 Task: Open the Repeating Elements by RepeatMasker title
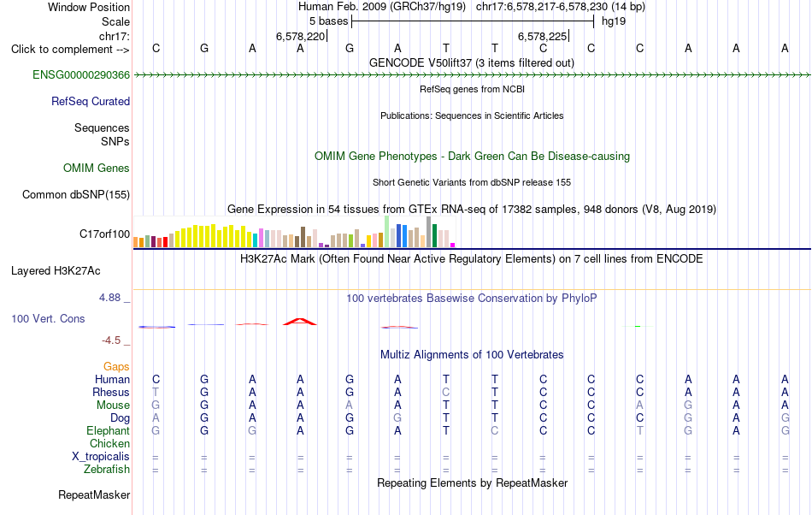point(472,483)
